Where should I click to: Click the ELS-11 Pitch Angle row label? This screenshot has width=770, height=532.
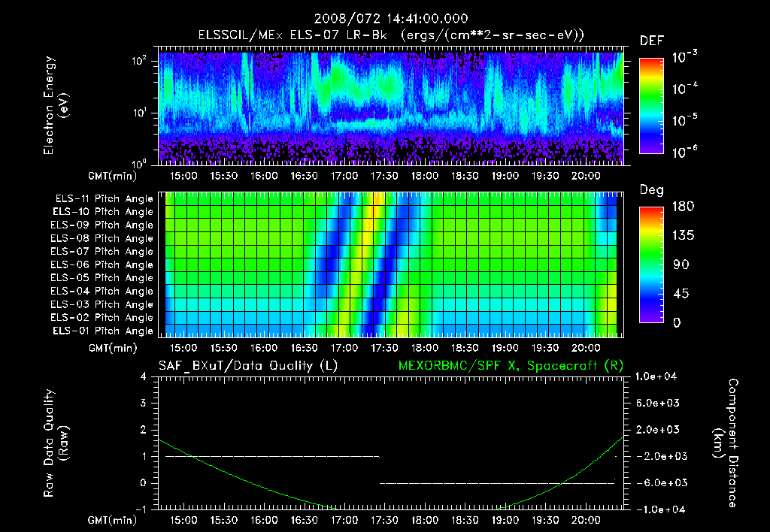click(104, 199)
